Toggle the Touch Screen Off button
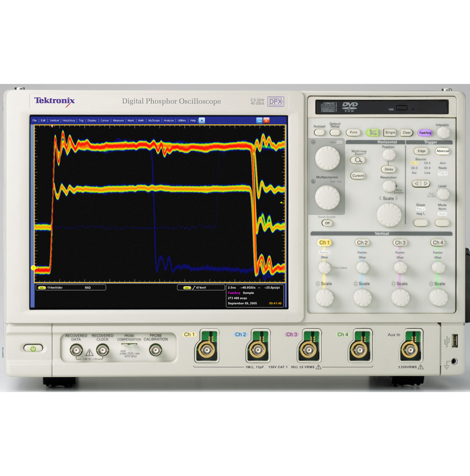This screenshot has width=470, height=476. tap(327, 223)
